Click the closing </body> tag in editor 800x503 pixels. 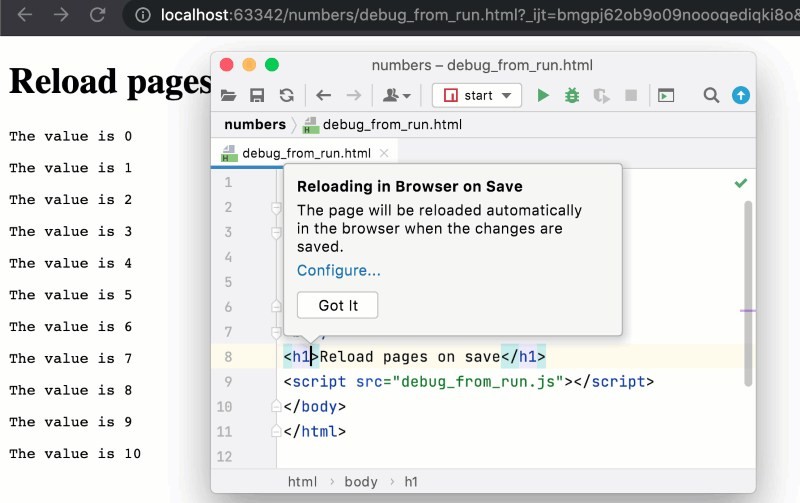[x=315, y=407]
